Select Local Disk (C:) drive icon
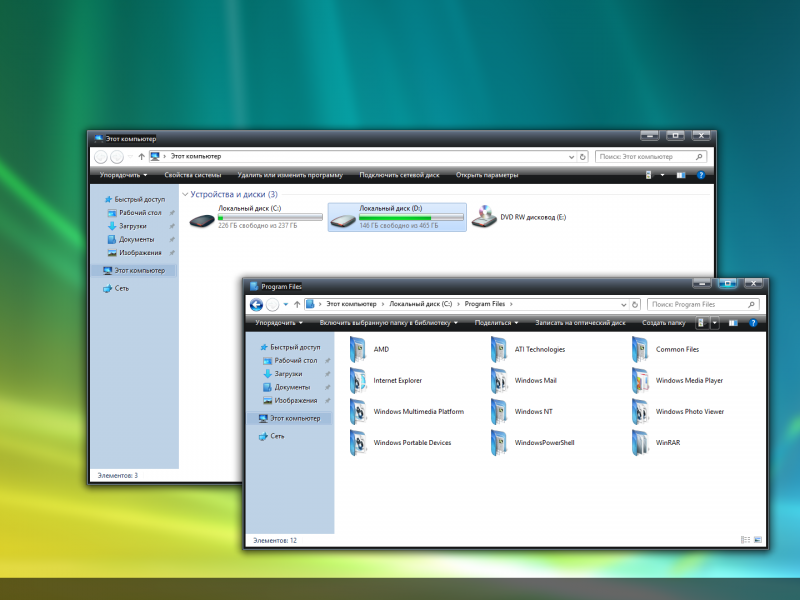 [x=202, y=221]
